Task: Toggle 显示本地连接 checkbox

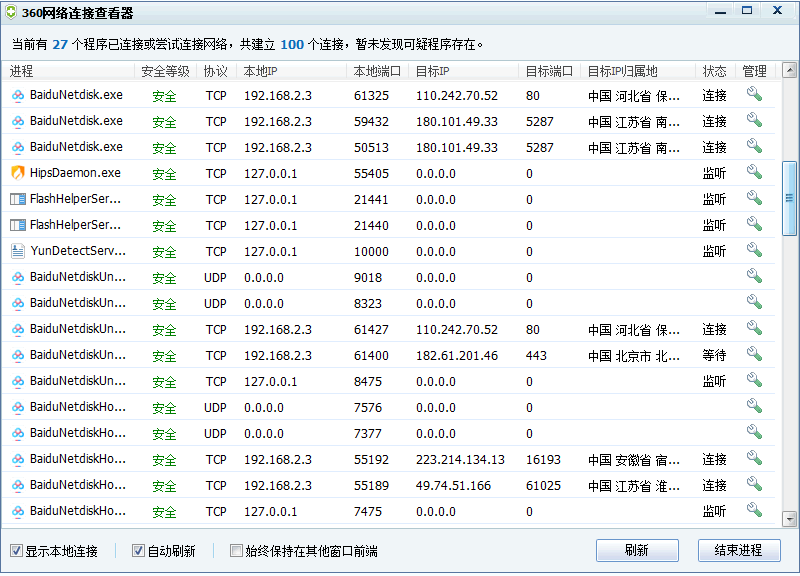Action: (16, 551)
